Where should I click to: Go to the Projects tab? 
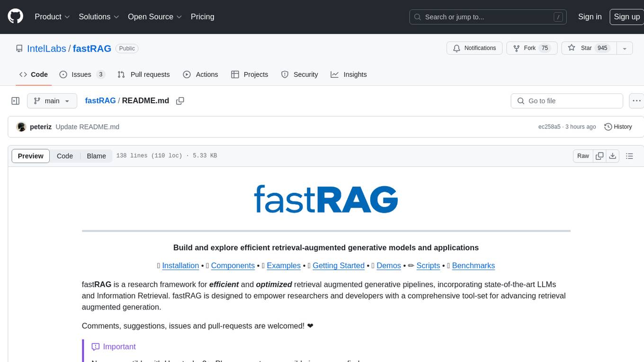(x=250, y=74)
